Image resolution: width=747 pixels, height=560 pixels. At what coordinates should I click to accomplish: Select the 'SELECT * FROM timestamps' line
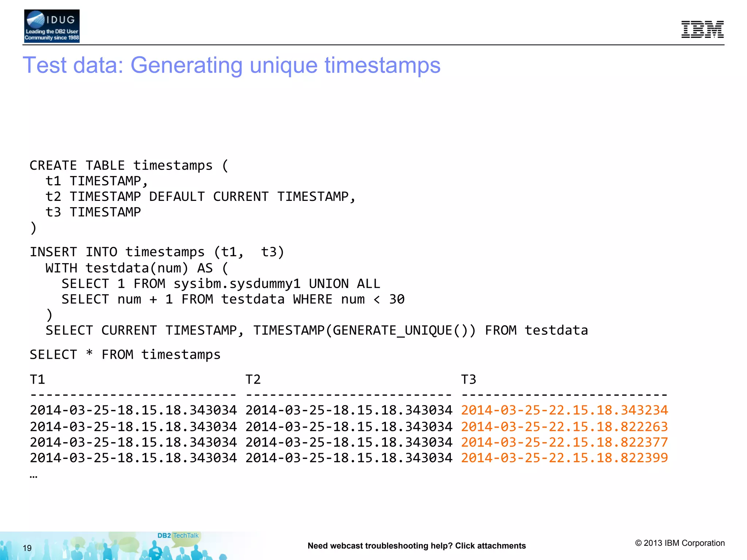point(125,355)
